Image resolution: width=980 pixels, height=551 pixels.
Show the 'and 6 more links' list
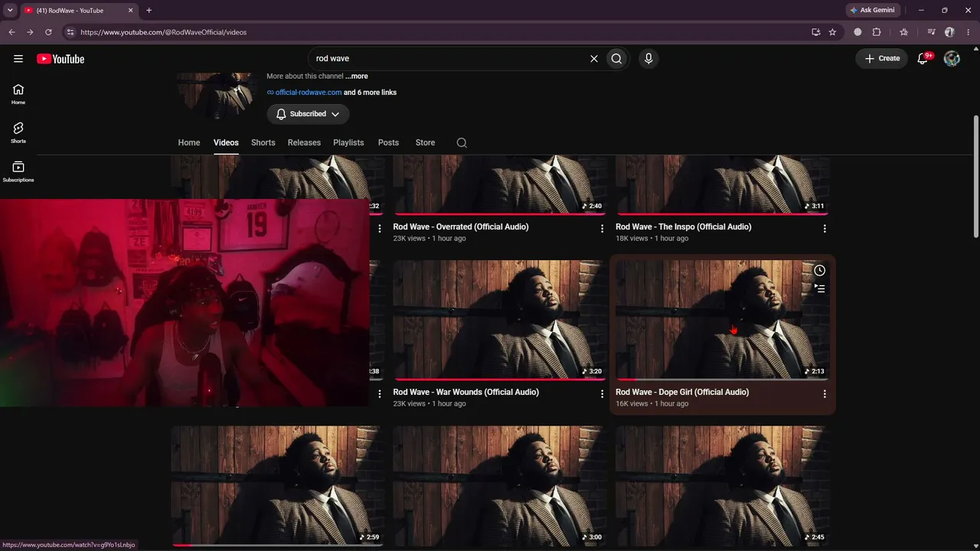click(370, 93)
